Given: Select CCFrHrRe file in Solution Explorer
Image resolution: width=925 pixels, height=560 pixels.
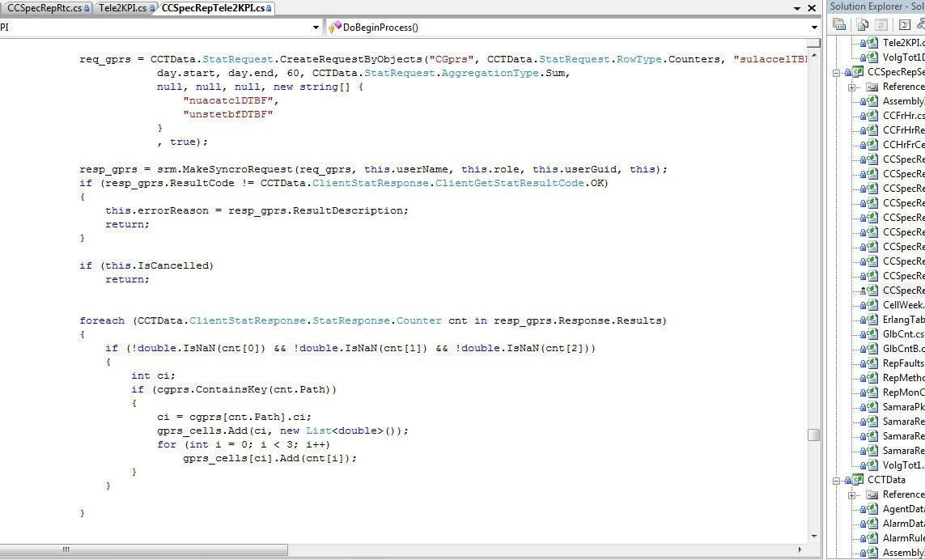Looking at the screenshot, I should click(904, 130).
